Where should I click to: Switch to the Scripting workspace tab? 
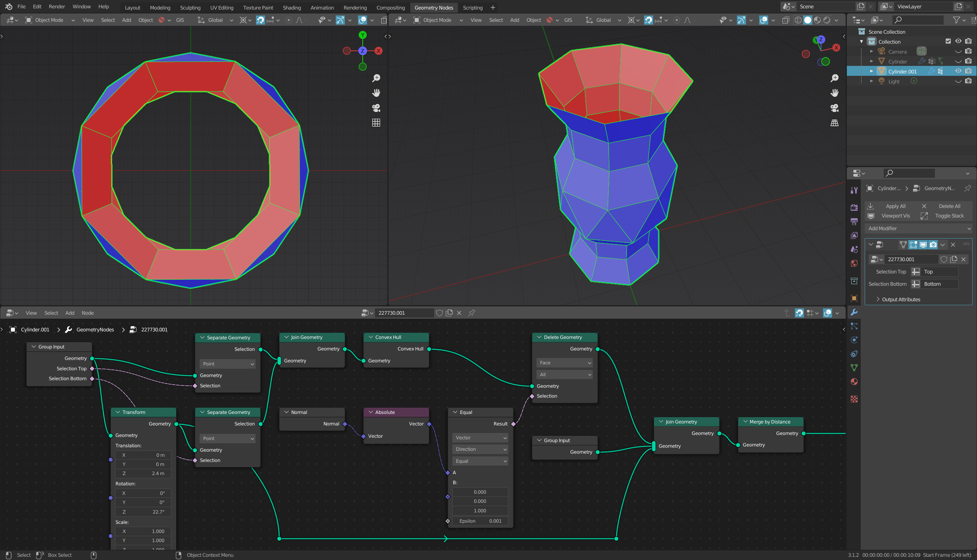click(x=473, y=8)
